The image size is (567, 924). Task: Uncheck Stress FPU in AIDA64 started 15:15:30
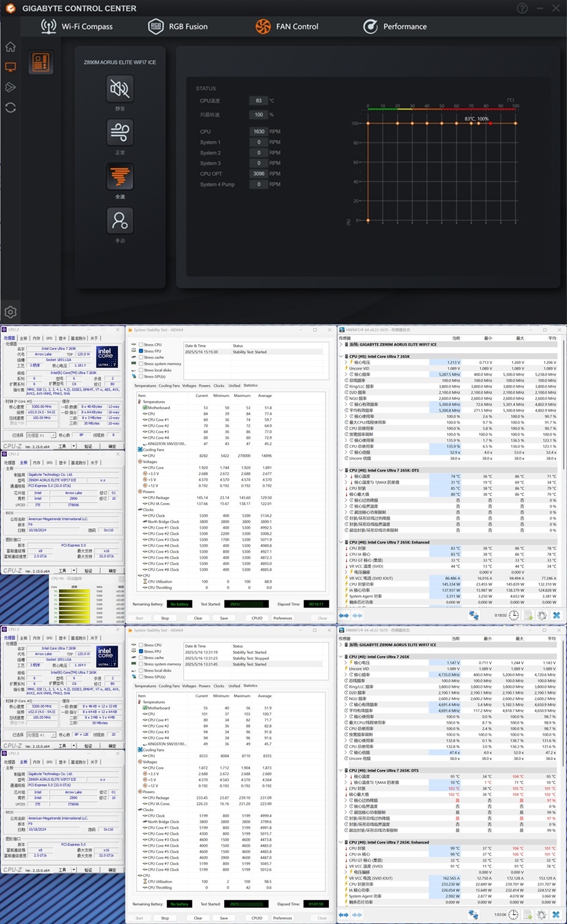click(141, 351)
